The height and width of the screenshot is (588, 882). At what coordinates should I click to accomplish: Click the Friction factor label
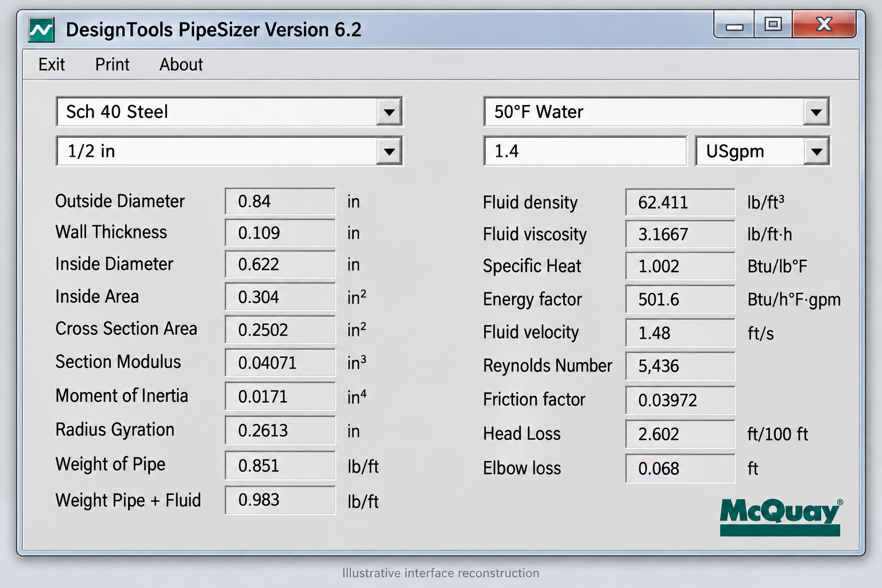click(534, 399)
